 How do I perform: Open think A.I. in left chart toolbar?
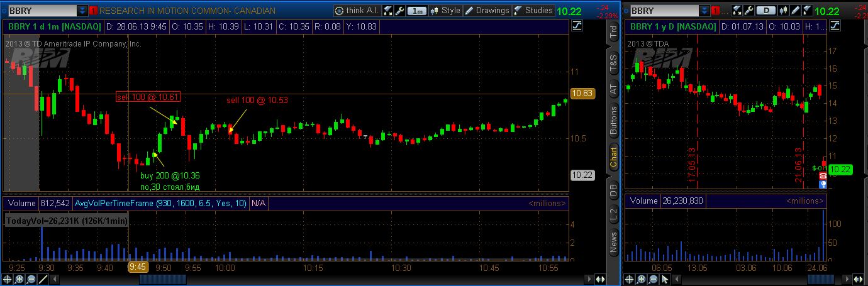tap(357, 10)
